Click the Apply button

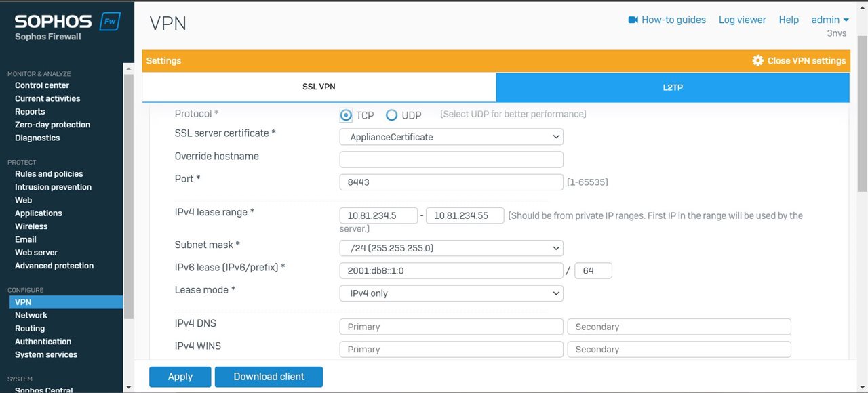(x=180, y=377)
